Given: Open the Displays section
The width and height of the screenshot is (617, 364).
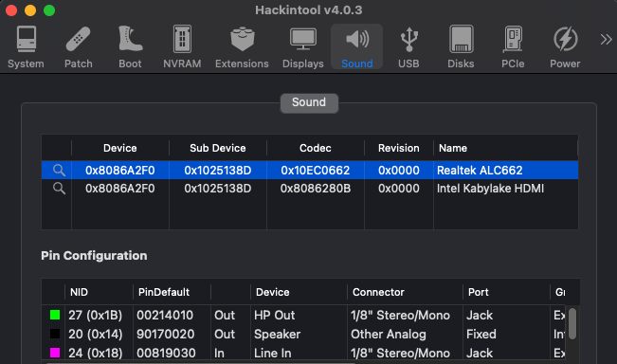Looking at the screenshot, I should 303,47.
